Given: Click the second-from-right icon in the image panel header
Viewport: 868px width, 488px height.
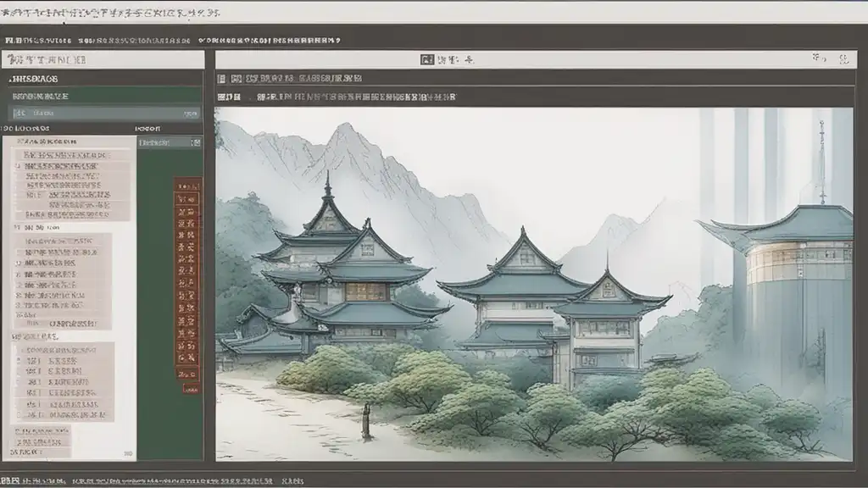Looking at the screenshot, I should [x=818, y=58].
